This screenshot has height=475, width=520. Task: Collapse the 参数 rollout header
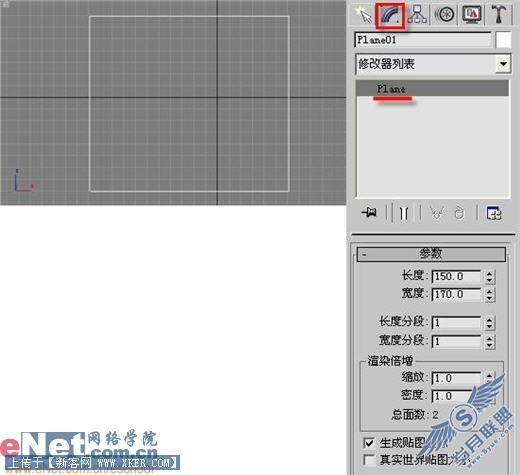tap(431, 254)
